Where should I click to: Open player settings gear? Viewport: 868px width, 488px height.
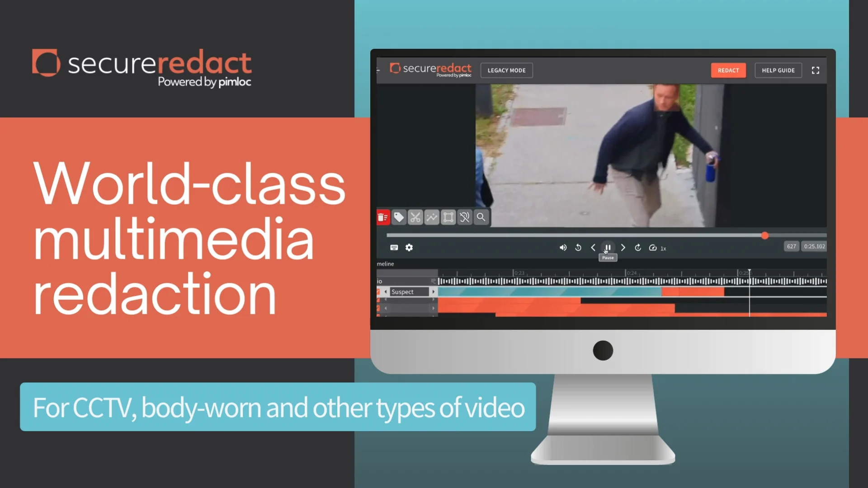pyautogui.click(x=409, y=248)
